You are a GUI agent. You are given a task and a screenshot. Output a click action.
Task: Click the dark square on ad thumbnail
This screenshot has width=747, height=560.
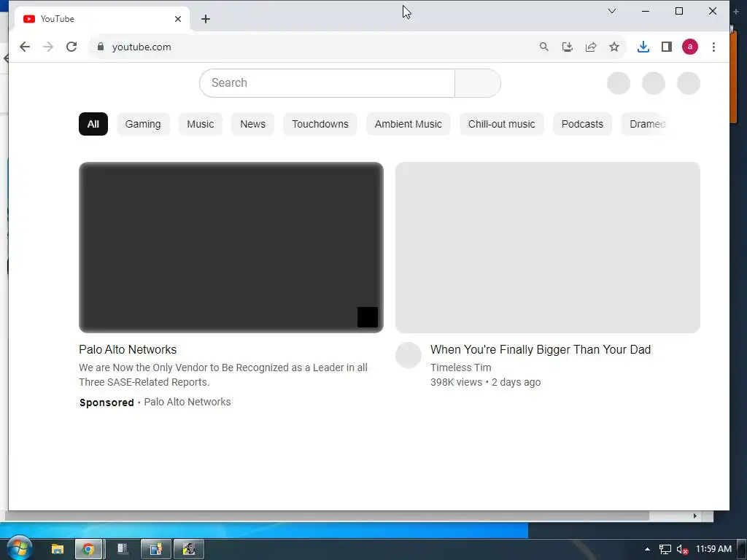tap(368, 317)
